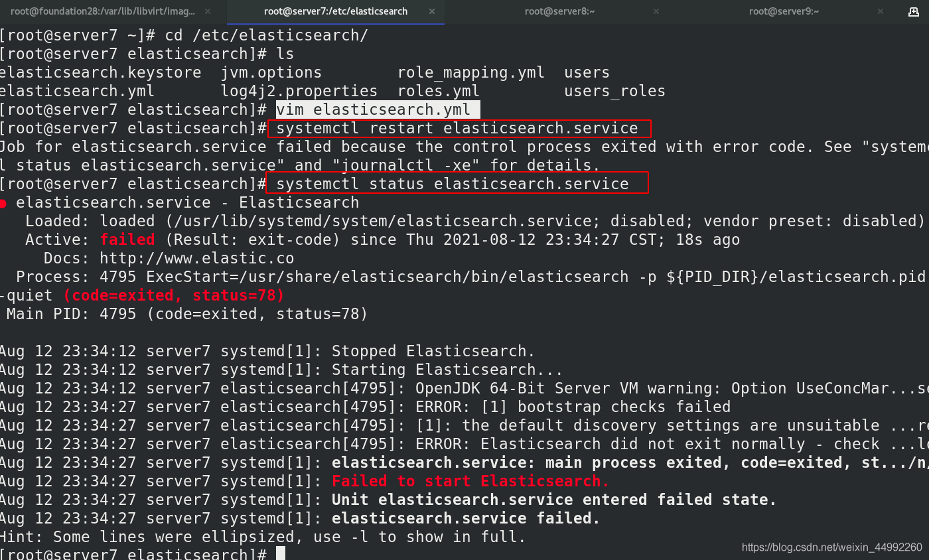This screenshot has width=929, height=560.
Task: Open the http://www.elastic.co docs URL
Action: click(x=197, y=258)
